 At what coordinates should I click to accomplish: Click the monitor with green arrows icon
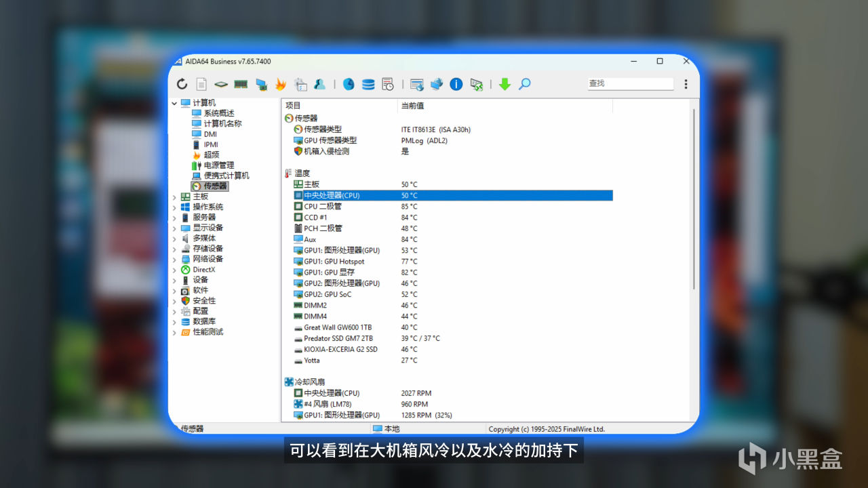(x=477, y=84)
